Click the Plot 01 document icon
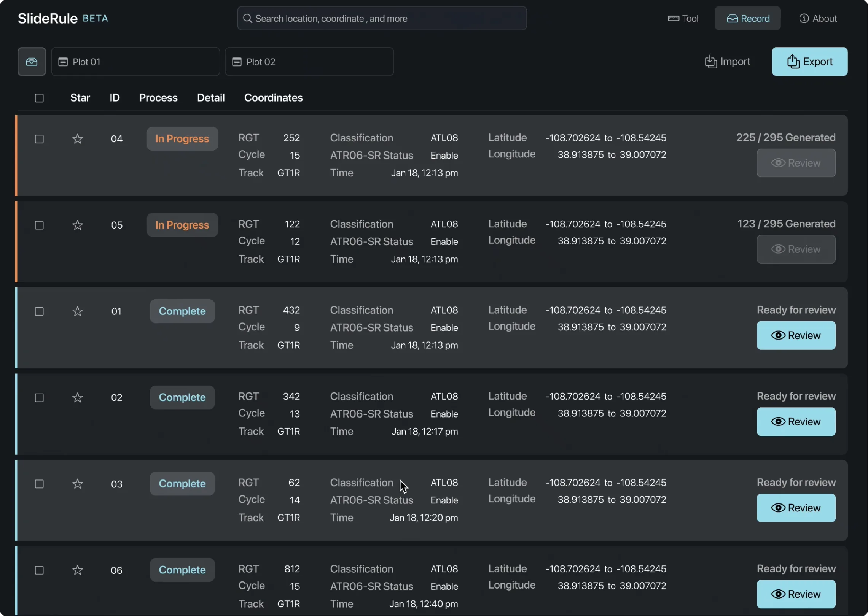This screenshot has height=616, width=868. pos(63,62)
